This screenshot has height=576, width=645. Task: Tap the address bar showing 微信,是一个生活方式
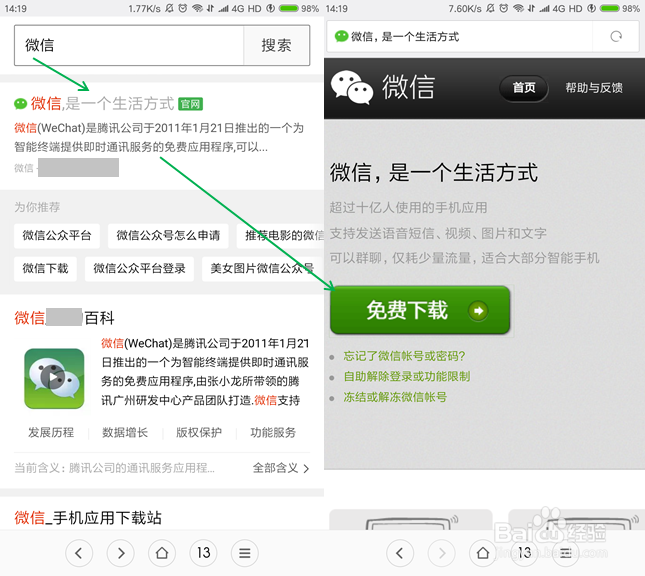(459, 37)
